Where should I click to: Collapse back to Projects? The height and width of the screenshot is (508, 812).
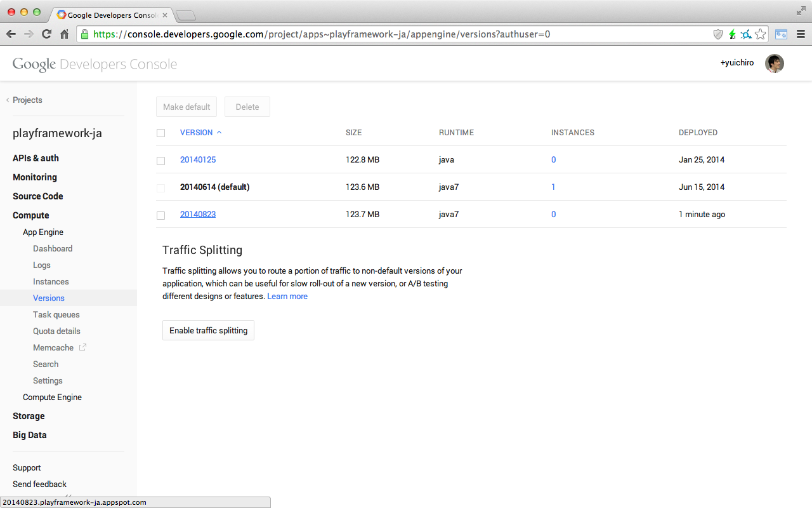(x=24, y=100)
